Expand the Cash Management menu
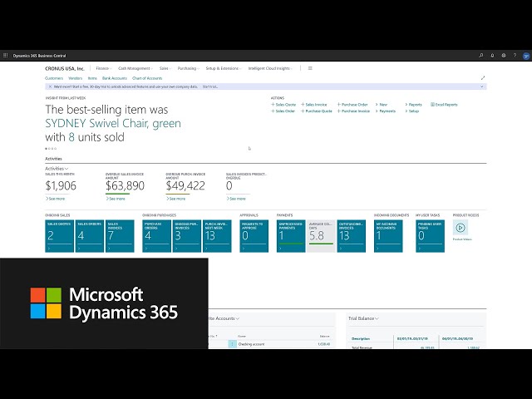532x399 pixels. point(135,68)
